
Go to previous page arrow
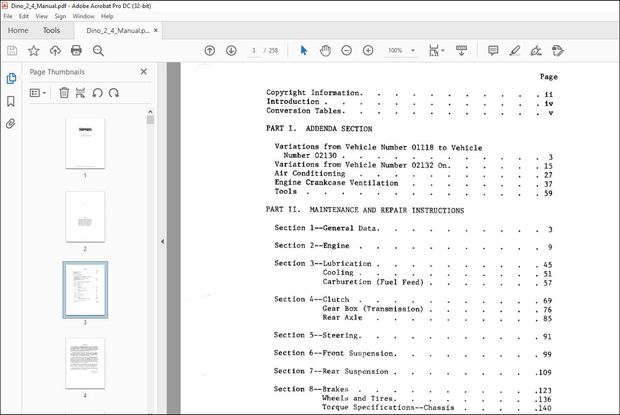pyautogui.click(x=210, y=51)
